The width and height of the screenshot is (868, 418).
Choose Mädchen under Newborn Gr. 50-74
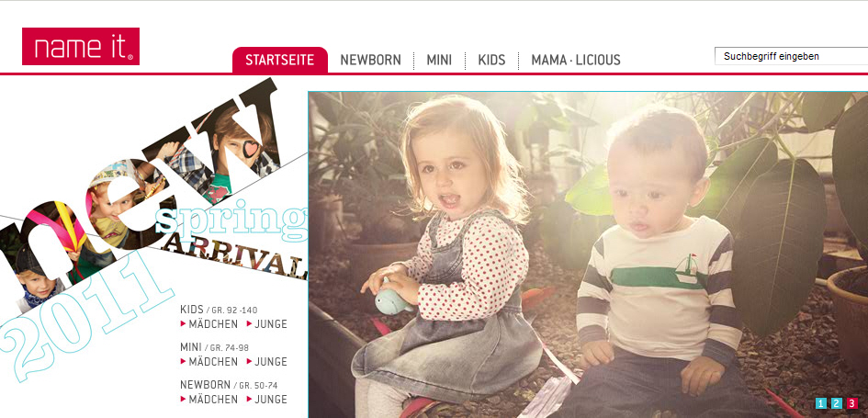213,400
